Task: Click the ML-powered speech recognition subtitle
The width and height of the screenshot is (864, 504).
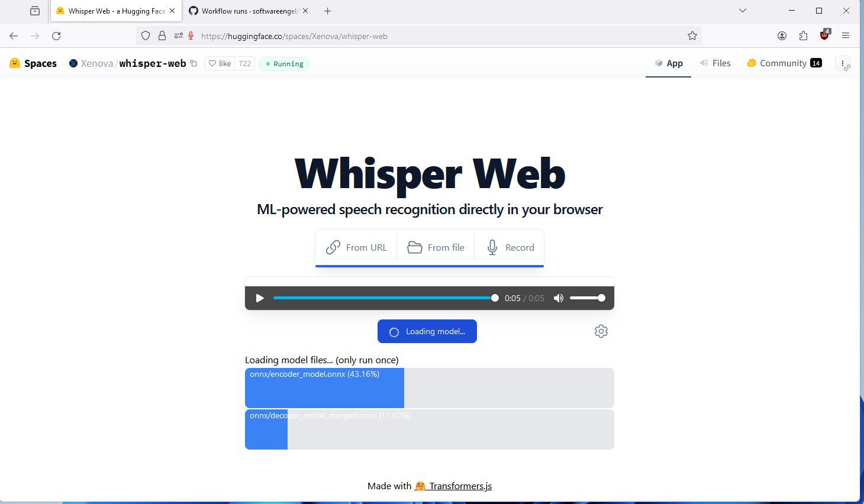Action: 430,209
